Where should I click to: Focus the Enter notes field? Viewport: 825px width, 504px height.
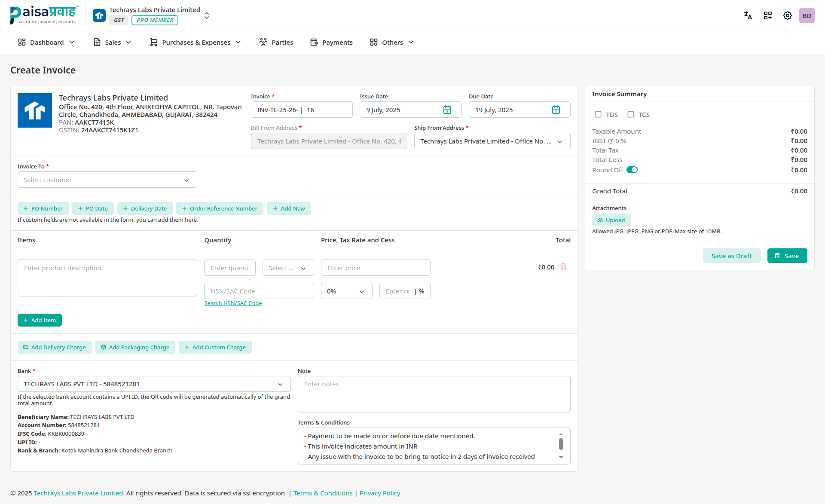[434, 394]
